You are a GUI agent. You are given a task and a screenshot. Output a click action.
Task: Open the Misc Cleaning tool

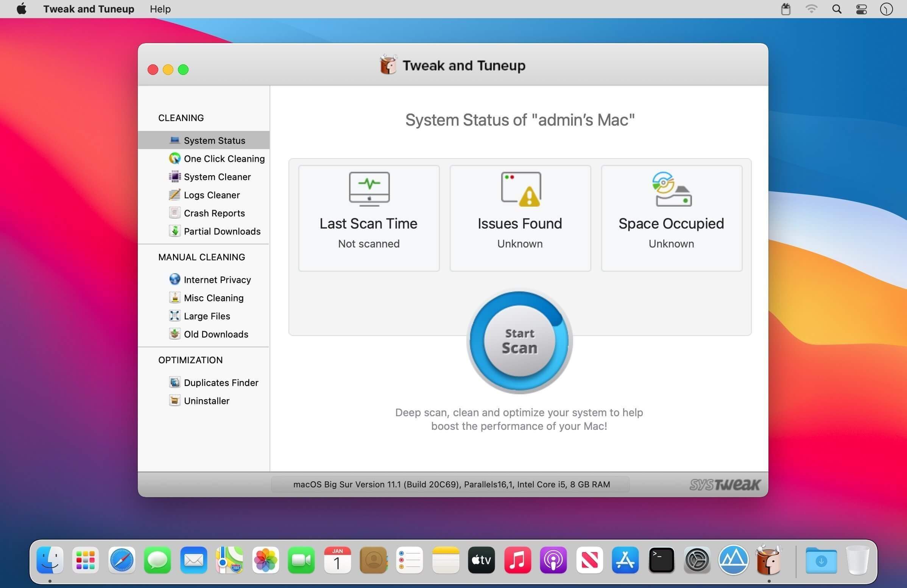click(214, 297)
